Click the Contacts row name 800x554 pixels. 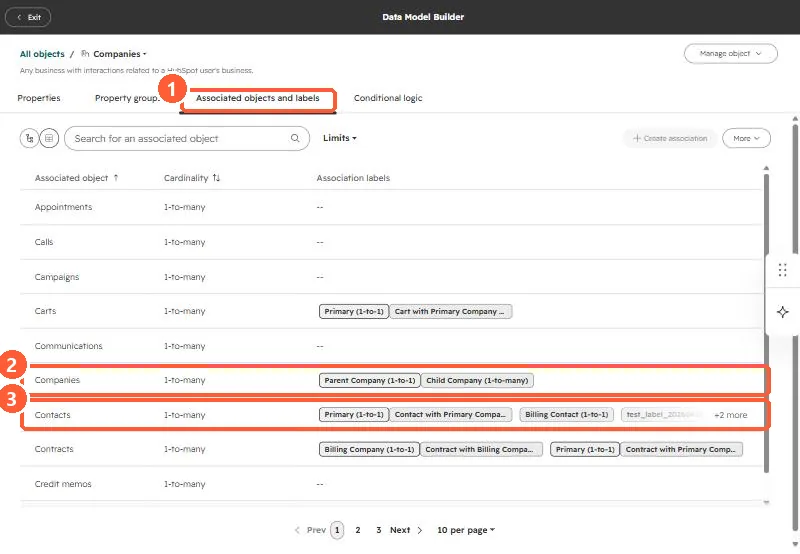coord(53,415)
